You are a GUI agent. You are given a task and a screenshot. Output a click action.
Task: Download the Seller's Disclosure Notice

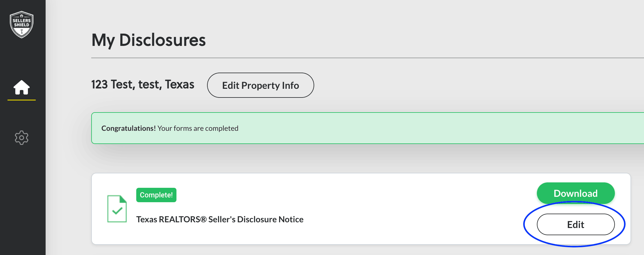point(575,193)
